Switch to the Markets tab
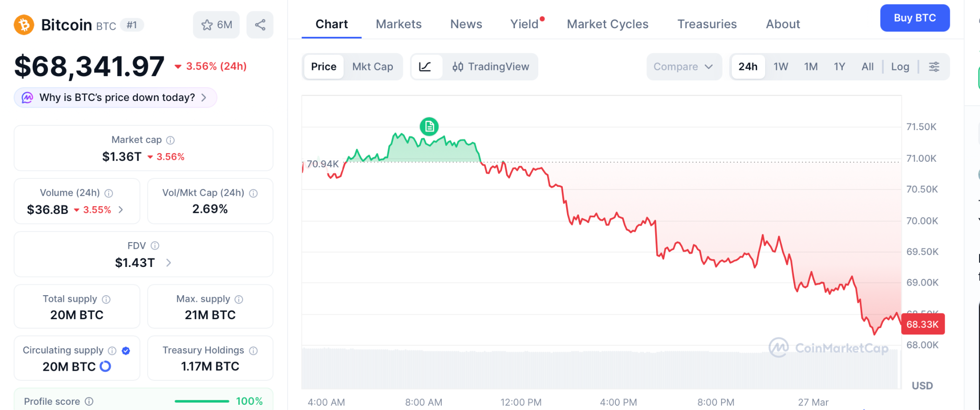980x410 pixels. click(399, 24)
